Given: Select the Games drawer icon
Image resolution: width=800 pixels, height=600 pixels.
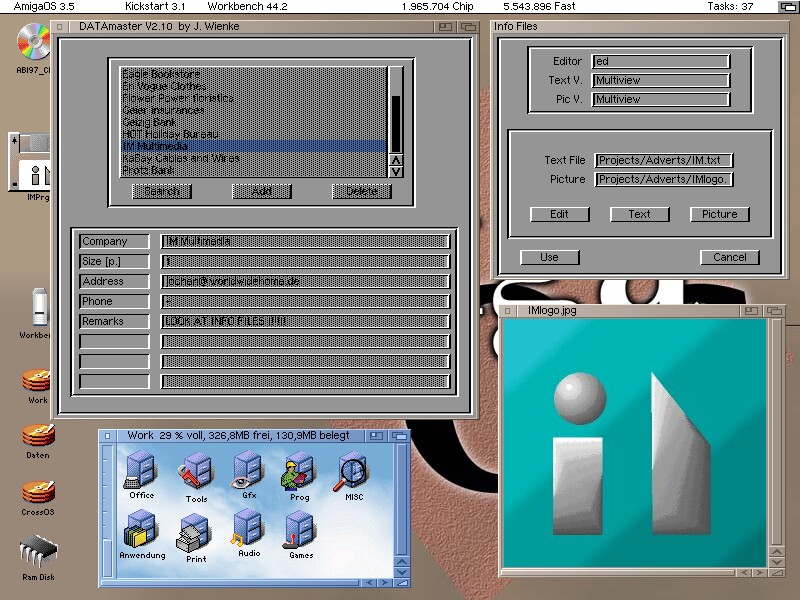Looking at the screenshot, I should coord(300,530).
